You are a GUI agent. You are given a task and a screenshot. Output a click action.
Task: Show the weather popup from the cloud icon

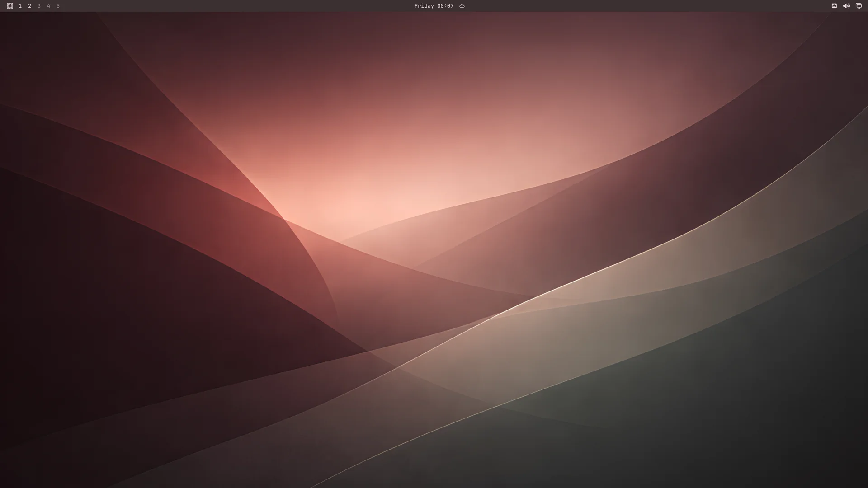462,6
